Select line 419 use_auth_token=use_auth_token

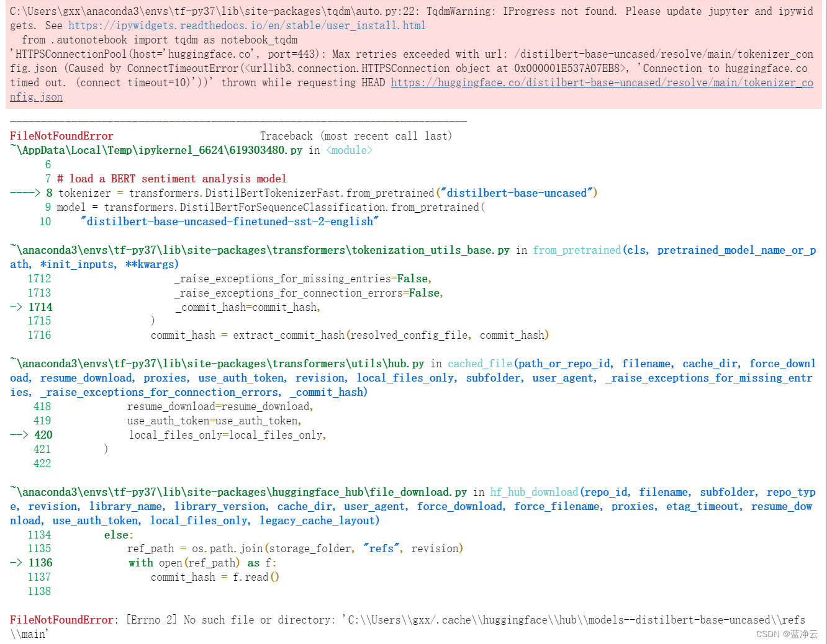point(214,421)
